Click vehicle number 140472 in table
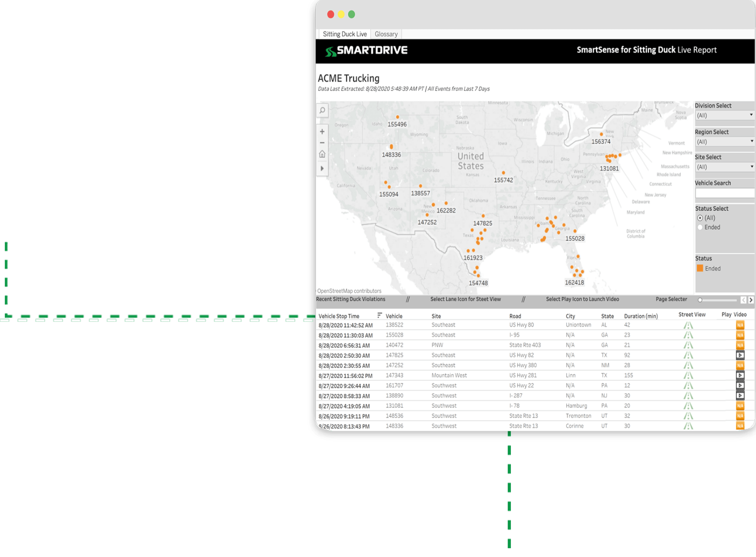This screenshot has height=557, width=756. pos(394,345)
